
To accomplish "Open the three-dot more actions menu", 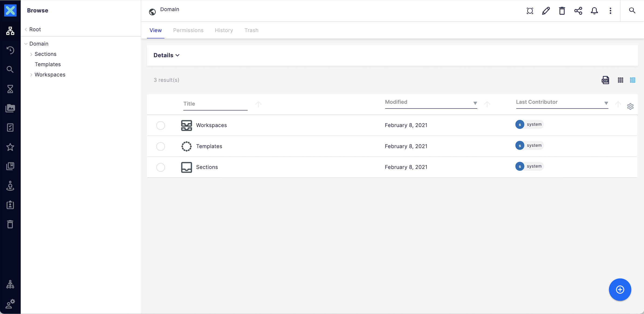I will 611,11.
